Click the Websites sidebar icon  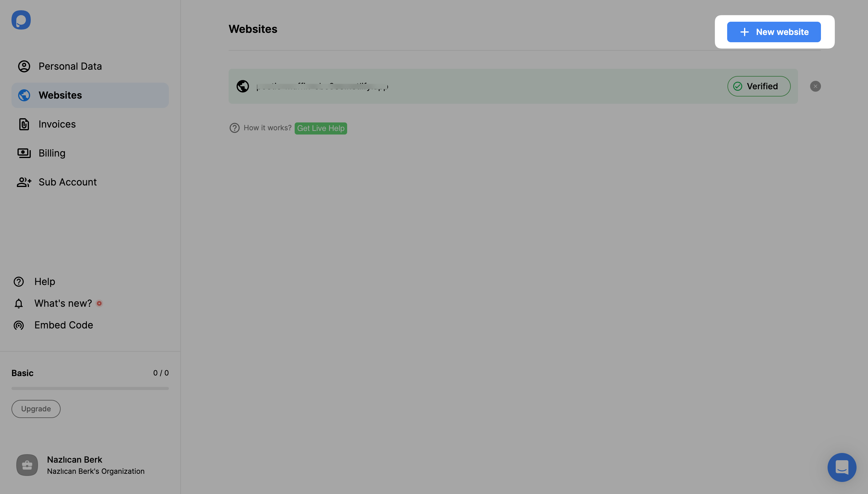(x=24, y=95)
